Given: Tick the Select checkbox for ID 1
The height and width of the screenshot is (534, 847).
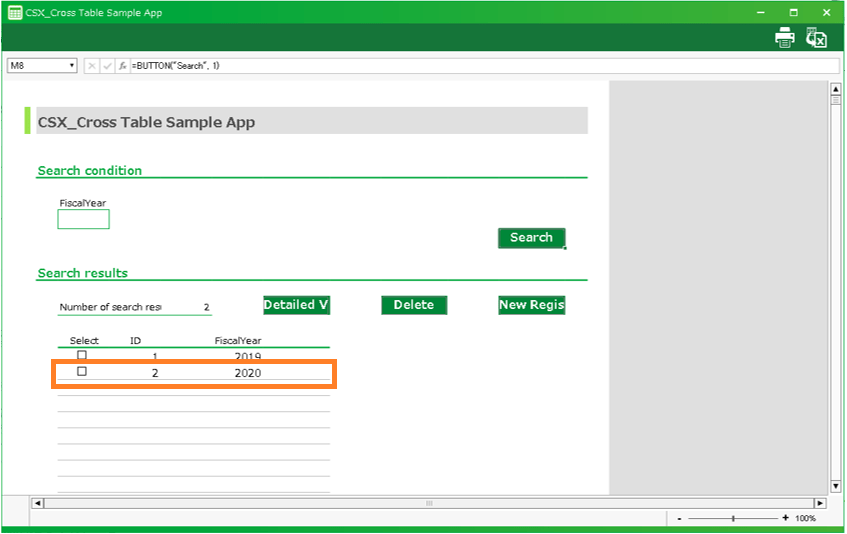Looking at the screenshot, I should tap(82, 355).
